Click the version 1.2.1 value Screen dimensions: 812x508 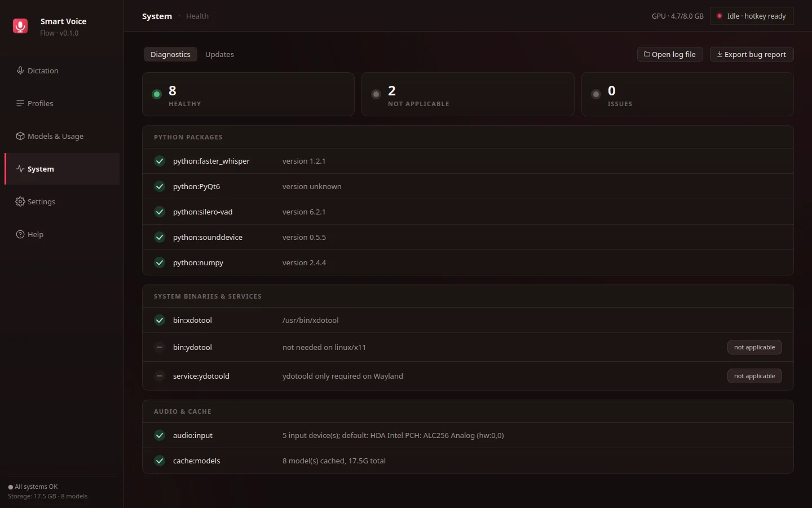point(304,161)
